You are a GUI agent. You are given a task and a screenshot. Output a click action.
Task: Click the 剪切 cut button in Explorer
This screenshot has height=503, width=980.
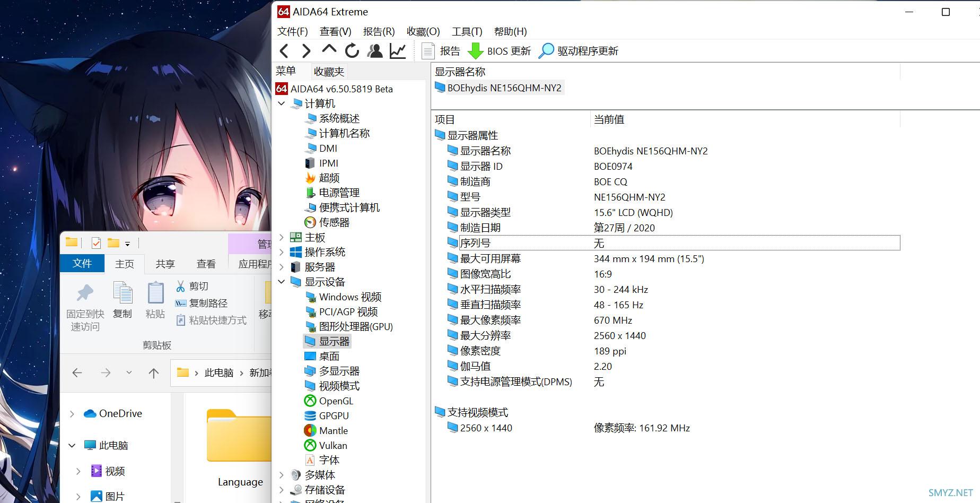(x=192, y=286)
